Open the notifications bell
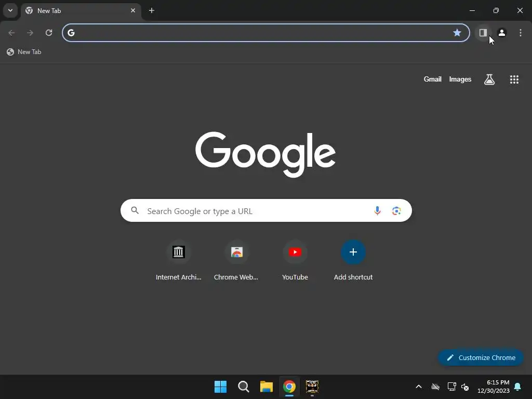 (518, 387)
